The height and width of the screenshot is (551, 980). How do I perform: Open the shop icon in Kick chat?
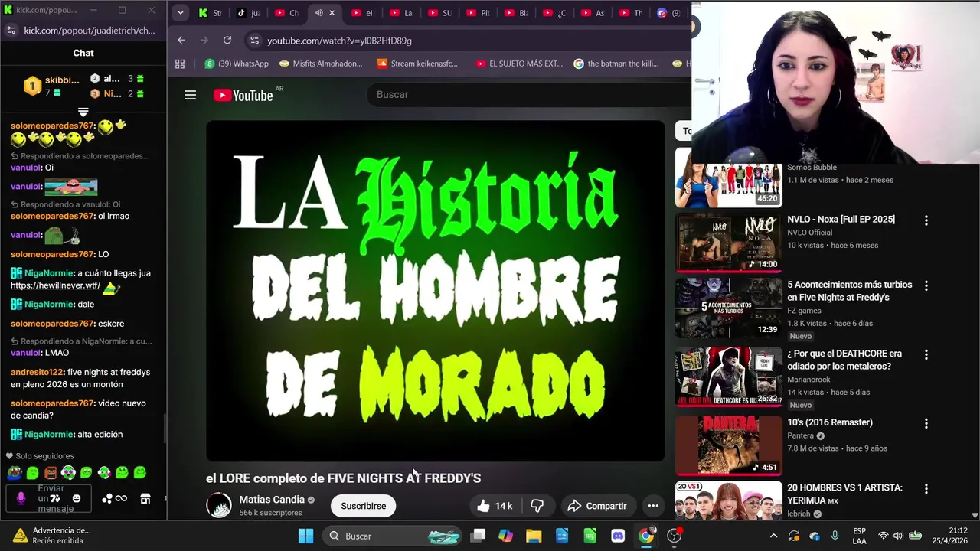145,499
